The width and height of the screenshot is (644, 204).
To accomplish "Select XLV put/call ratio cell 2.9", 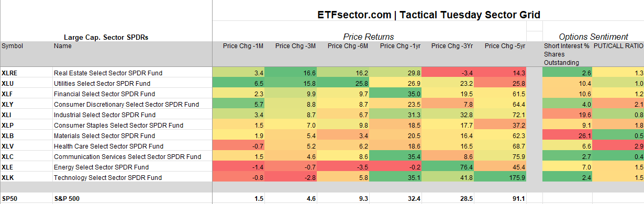I will click(618, 146).
